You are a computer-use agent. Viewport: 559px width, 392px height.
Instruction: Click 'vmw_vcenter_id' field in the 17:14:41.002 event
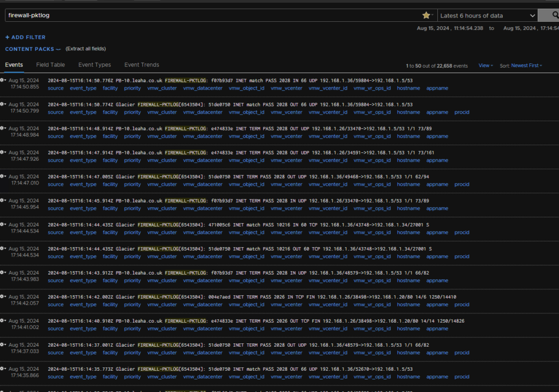click(328, 329)
